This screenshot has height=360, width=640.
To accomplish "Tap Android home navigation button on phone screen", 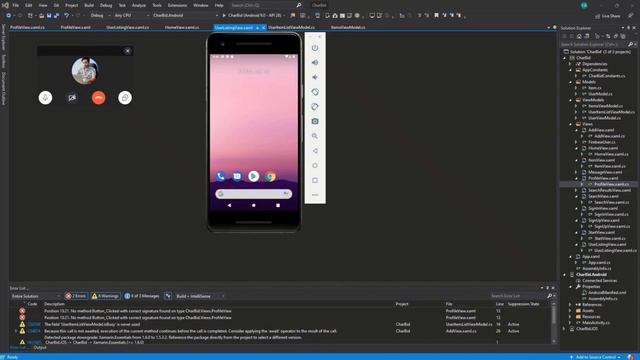I will 253,205.
